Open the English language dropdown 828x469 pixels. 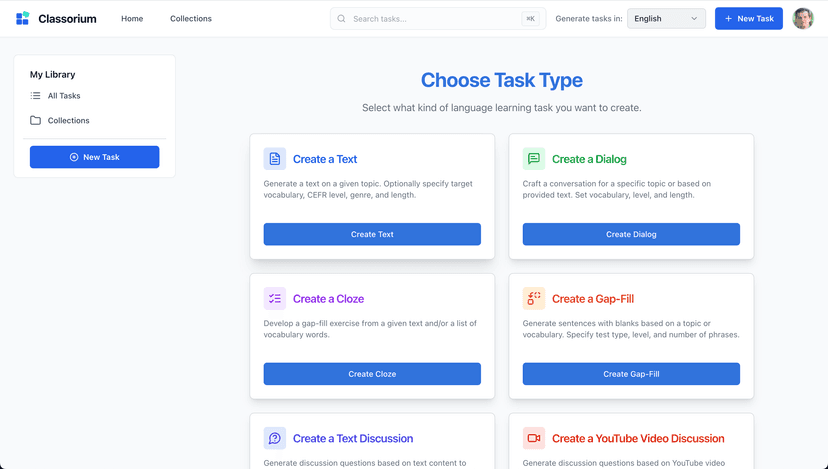click(666, 19)
